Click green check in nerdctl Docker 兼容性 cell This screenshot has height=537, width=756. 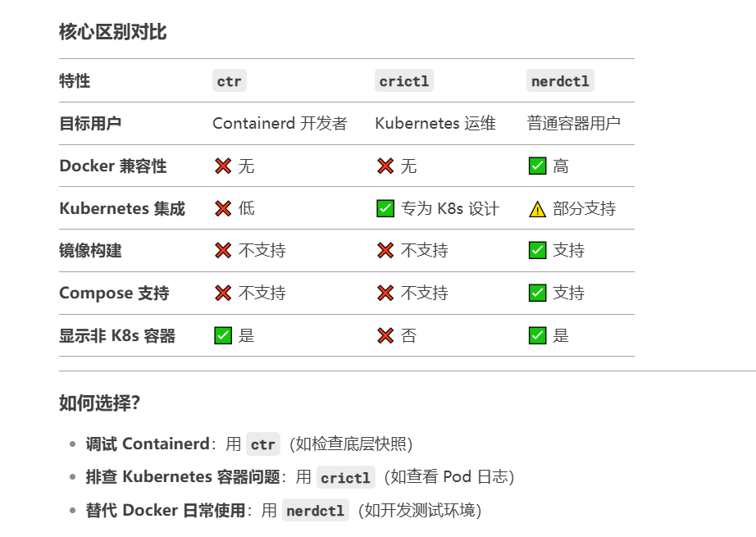tap(537, 166)
